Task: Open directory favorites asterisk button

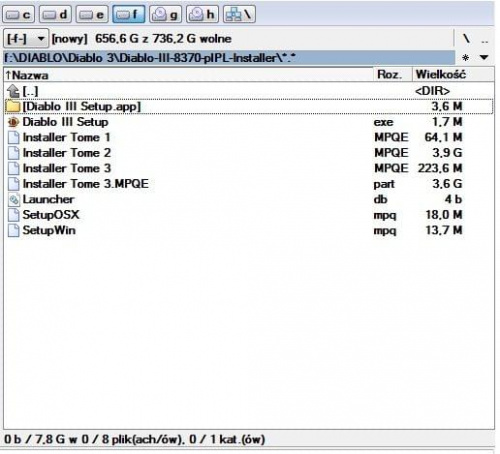Action: tap(466, 58)
